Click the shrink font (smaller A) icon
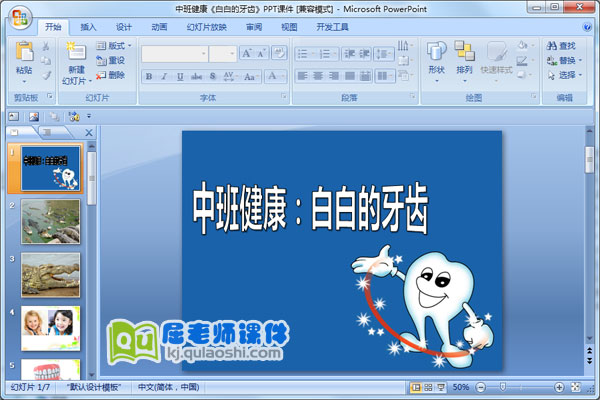Image resolution: width=600 pixels, height=400 pixels. (x=262, y=54)
